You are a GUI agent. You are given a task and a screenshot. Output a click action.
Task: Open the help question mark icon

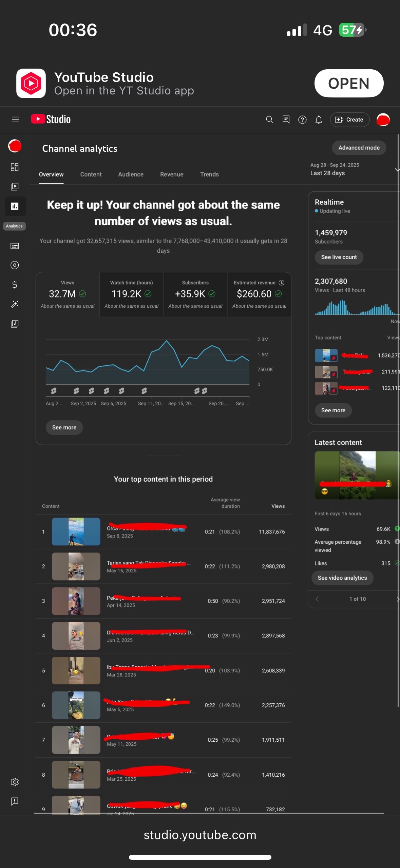coord(302,120)
